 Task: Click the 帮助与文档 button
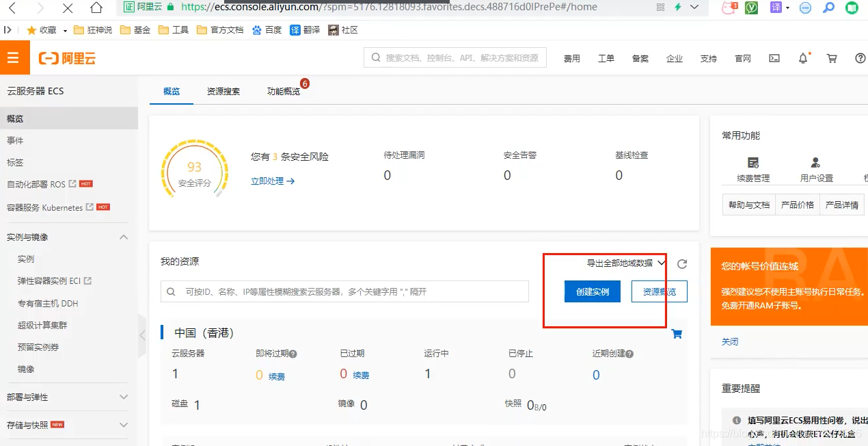tap(749, 205)
